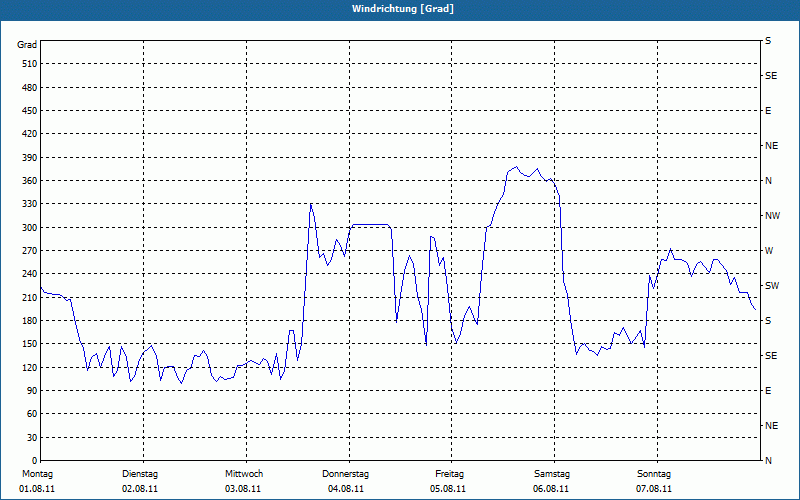Select the date 02.08.11
800x500 pixels.
coord(140,489)
